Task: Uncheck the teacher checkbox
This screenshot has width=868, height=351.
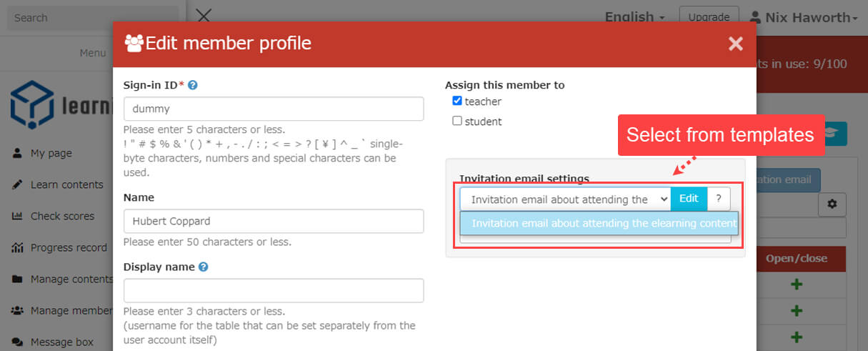Action: (x=457, y=101)
